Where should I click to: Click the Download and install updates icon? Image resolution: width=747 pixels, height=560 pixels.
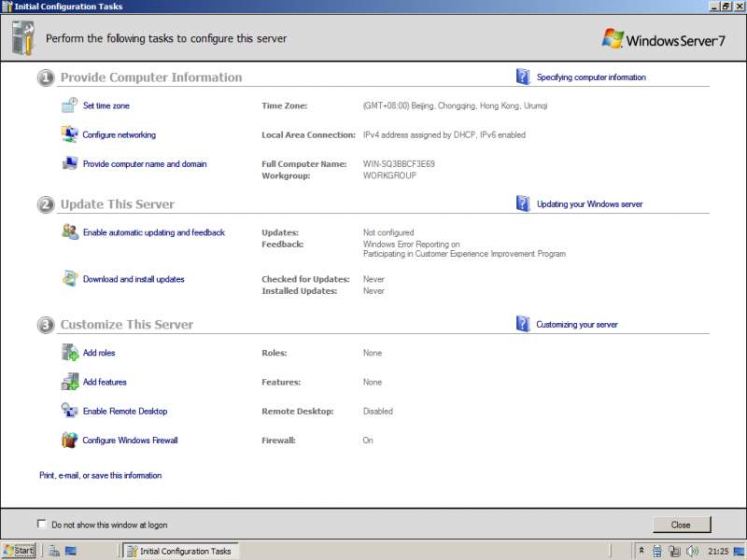point(70,278)
